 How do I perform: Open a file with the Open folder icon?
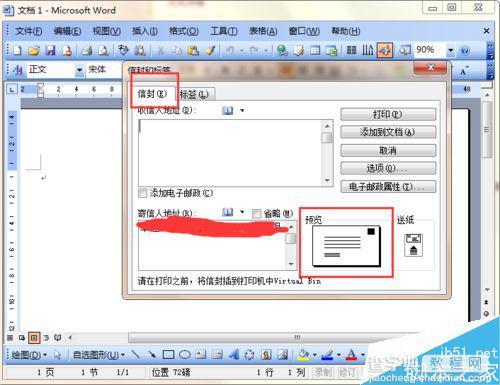pos(34,50)
